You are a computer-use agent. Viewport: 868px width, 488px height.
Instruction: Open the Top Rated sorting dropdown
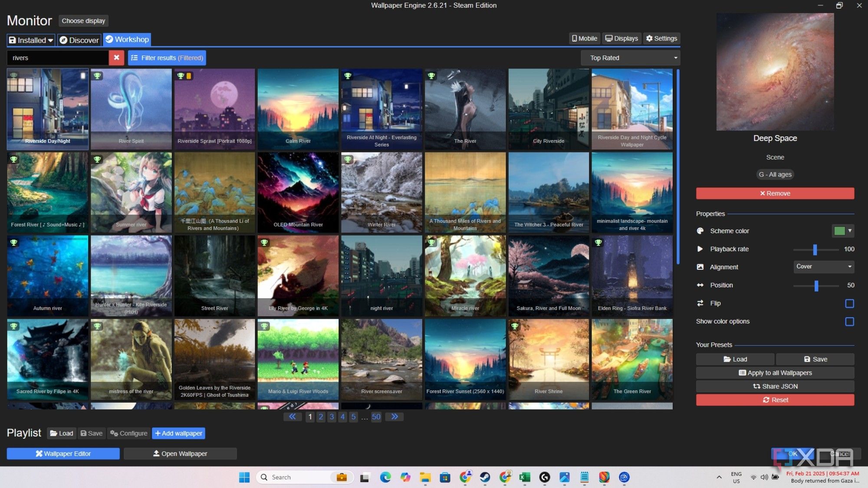(x=630, y=58)
